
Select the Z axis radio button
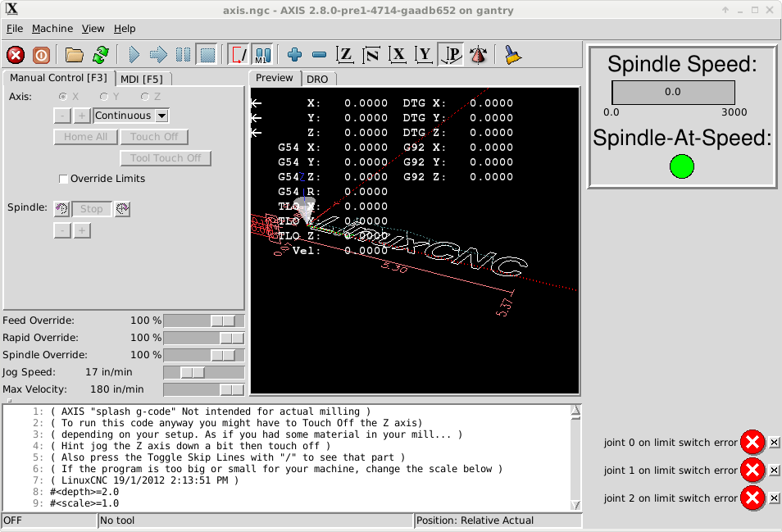(145, 97)
